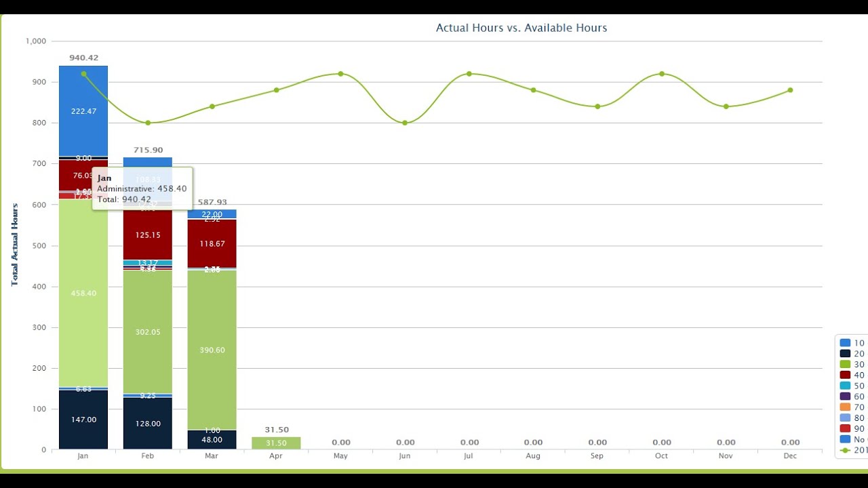Click the Aug point on the green line
Viewport: 868px width, 488px height.
click(533, 90)
